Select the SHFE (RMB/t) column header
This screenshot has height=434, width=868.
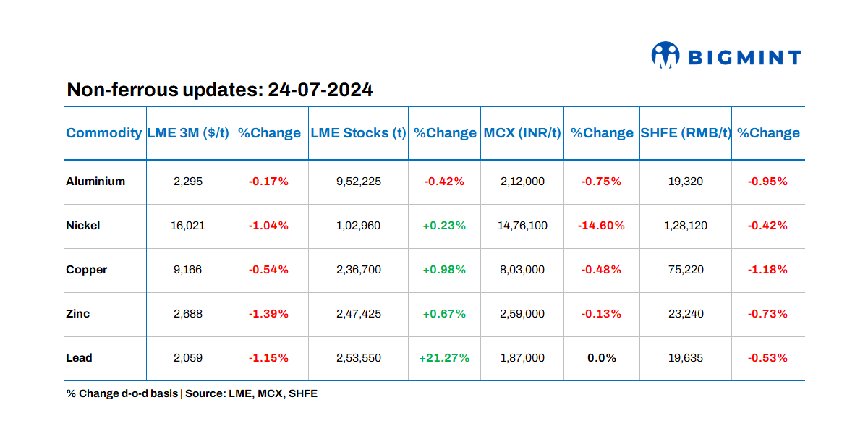pyautogui.click(x=686, y=133)
